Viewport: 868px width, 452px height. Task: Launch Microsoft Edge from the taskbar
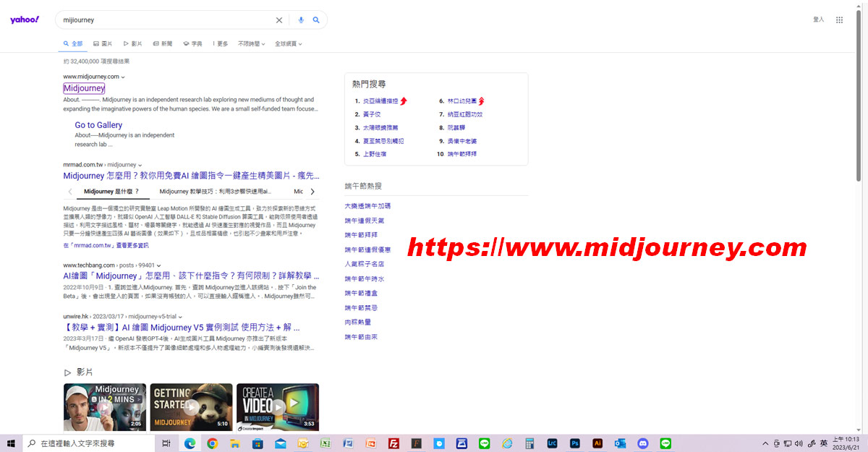[190, 443]
